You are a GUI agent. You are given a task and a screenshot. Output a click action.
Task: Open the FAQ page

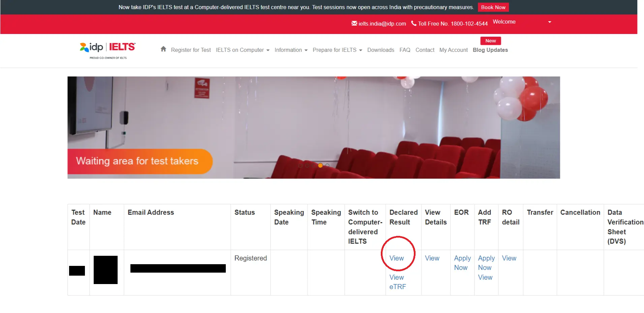pyautogui.click(x=405, y=50)
